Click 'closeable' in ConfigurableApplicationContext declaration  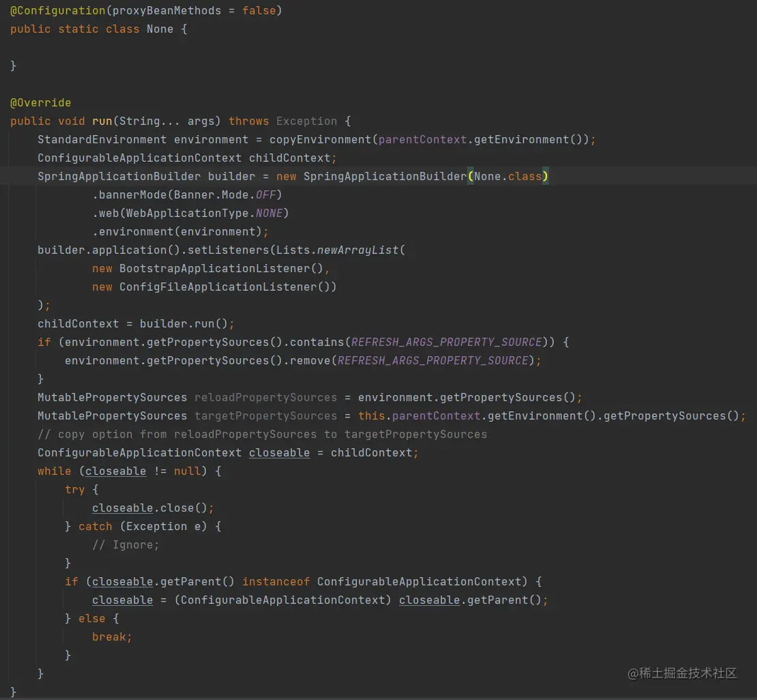(x=280, y=452)
